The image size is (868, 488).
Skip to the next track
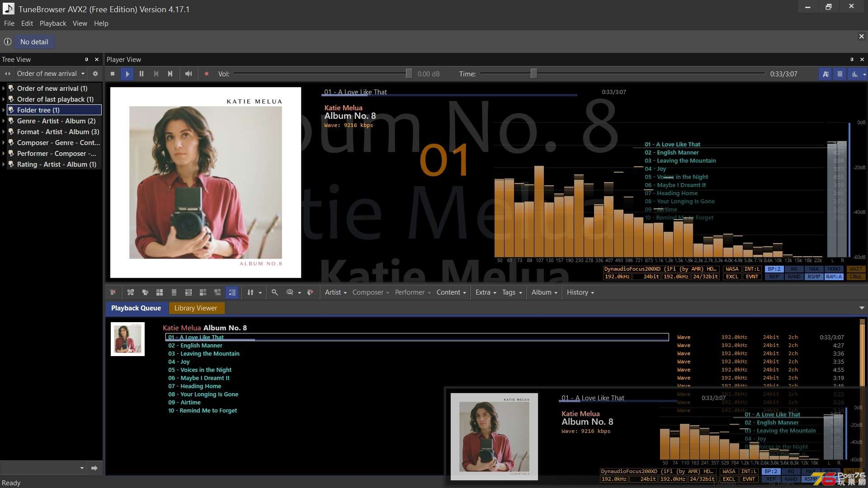170,74
